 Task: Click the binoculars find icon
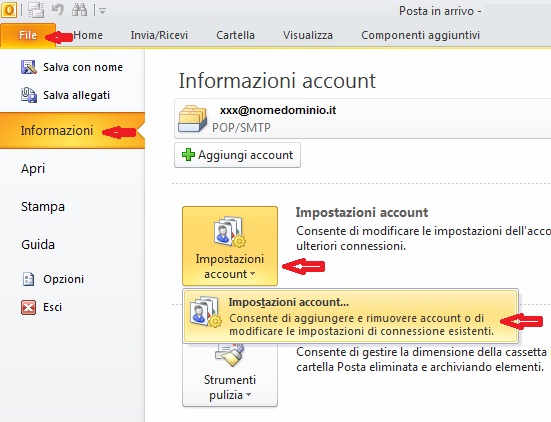point(79,10)
